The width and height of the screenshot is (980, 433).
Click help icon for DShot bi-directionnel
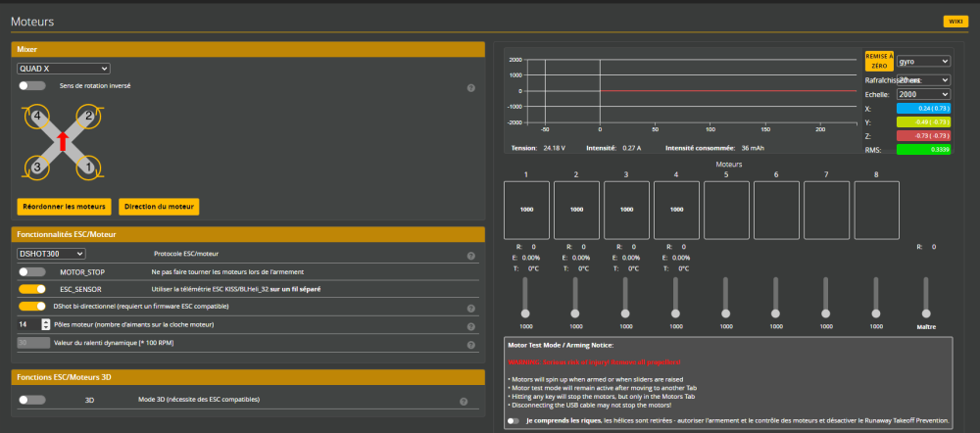471,307
